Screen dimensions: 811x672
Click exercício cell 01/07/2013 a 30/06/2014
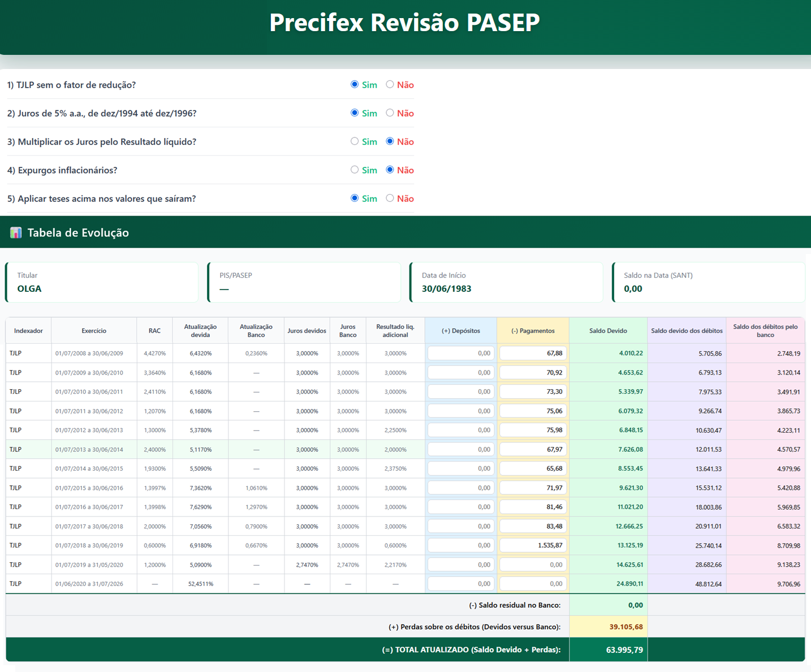pos(89,450)
